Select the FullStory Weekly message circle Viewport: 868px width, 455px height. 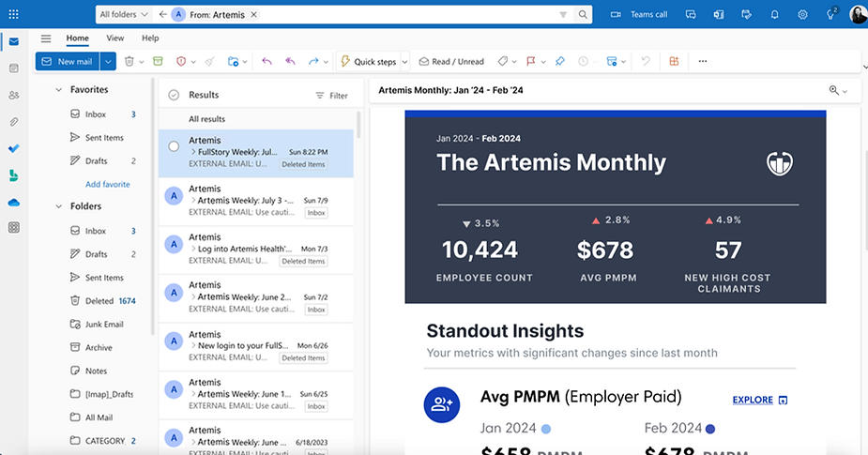[174, 146]
